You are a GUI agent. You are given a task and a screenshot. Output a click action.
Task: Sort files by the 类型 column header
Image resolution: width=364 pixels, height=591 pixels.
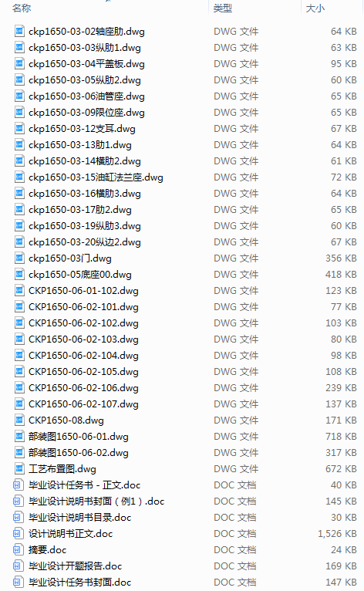coord(223,8)
